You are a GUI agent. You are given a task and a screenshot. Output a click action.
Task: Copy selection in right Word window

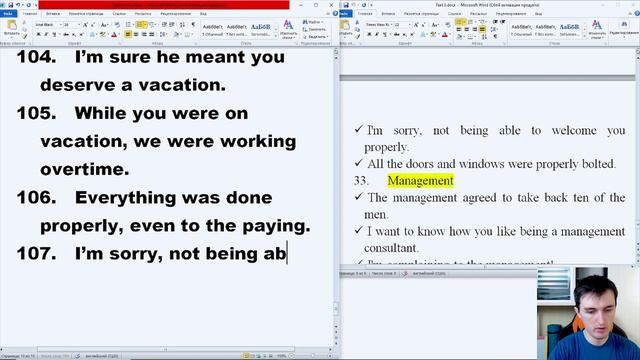click(x=358, y=29)
